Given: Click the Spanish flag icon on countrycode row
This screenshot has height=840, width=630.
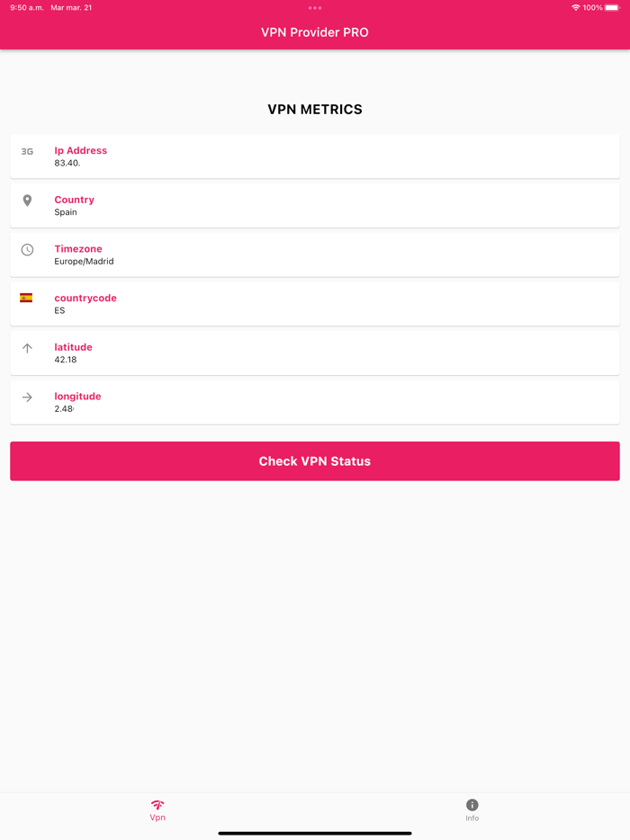Looking at the screenshot, I should (x=27, y=297).
